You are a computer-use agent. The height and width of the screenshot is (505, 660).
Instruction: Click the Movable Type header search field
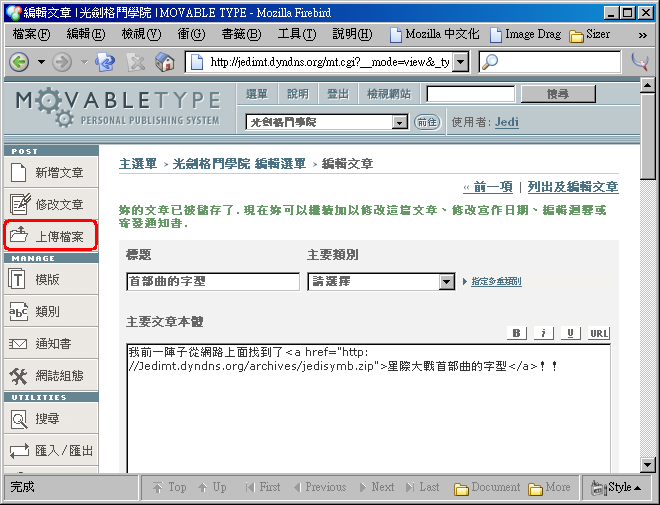click(471, 94)
